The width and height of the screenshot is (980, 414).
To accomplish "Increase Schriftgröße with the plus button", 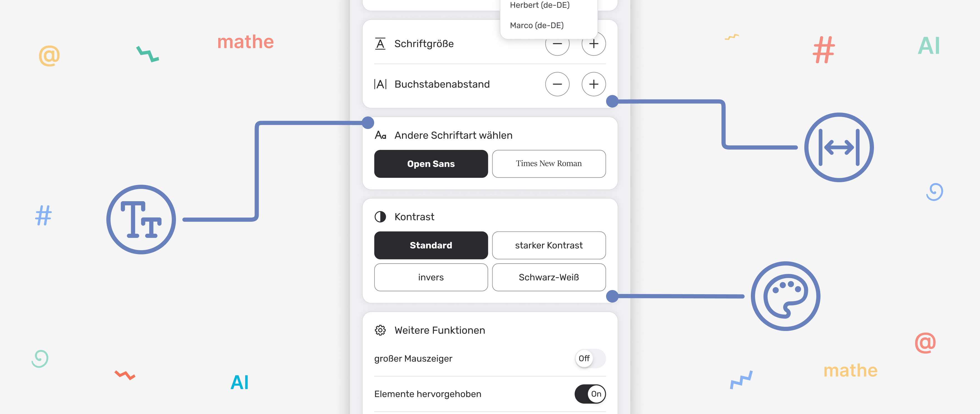I will point(594,43).
